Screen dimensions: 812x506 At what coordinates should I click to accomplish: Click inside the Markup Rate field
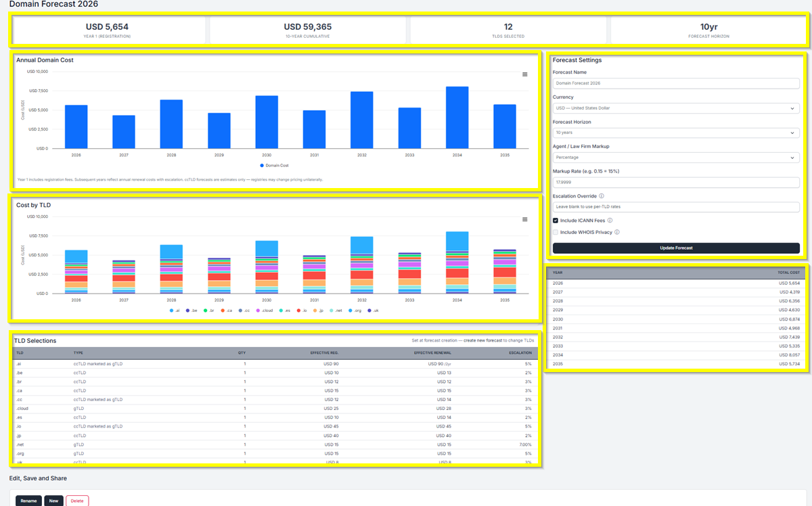675,182
